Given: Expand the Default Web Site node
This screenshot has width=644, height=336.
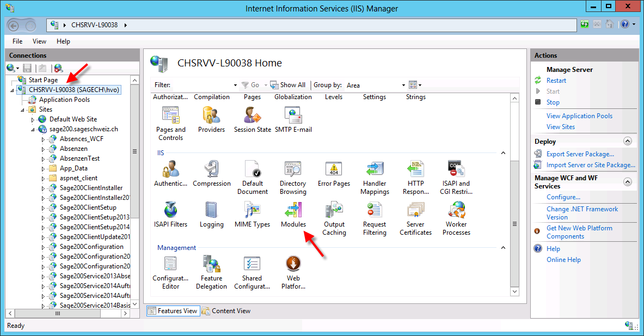Looking at the screenshot, I should click(x=33, y=119).
